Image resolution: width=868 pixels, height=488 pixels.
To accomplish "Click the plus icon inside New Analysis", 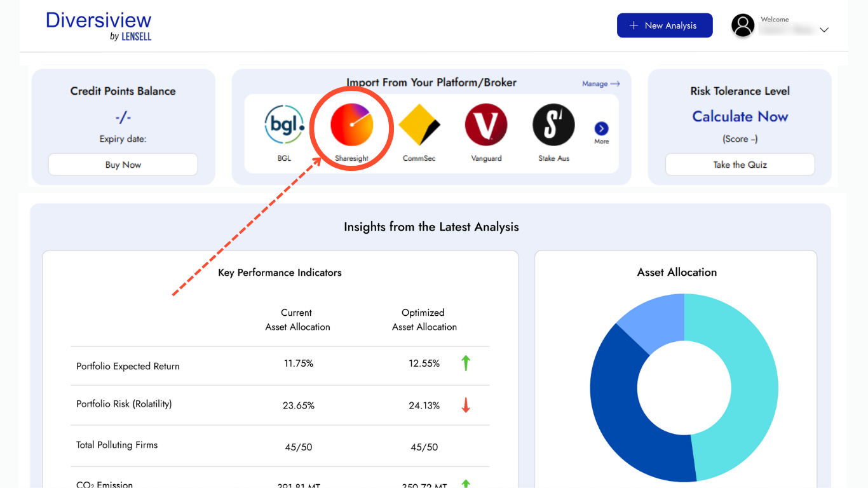I will coord(633,25).
